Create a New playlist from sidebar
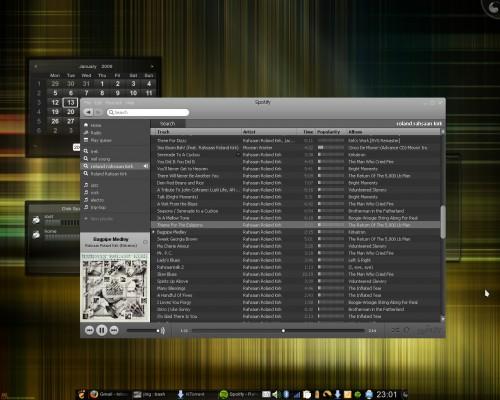The height and width of the screenshot is (400, 500). pyautogui.click(x=115, y=219)
